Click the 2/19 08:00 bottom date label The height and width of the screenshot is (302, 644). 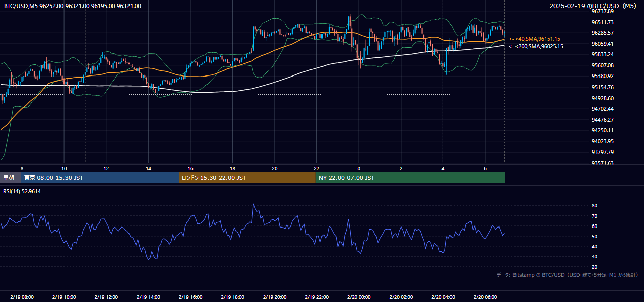[22, 297]
